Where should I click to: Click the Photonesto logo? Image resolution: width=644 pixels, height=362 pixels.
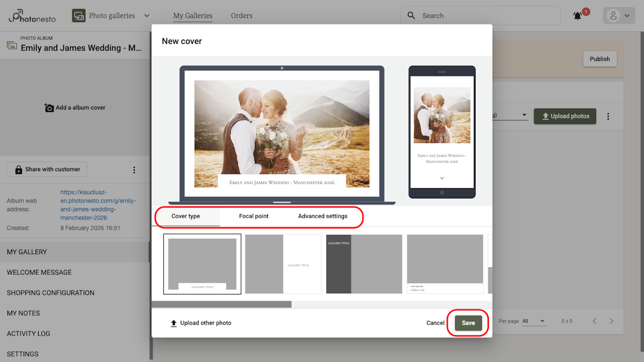[x=31, y=16]
